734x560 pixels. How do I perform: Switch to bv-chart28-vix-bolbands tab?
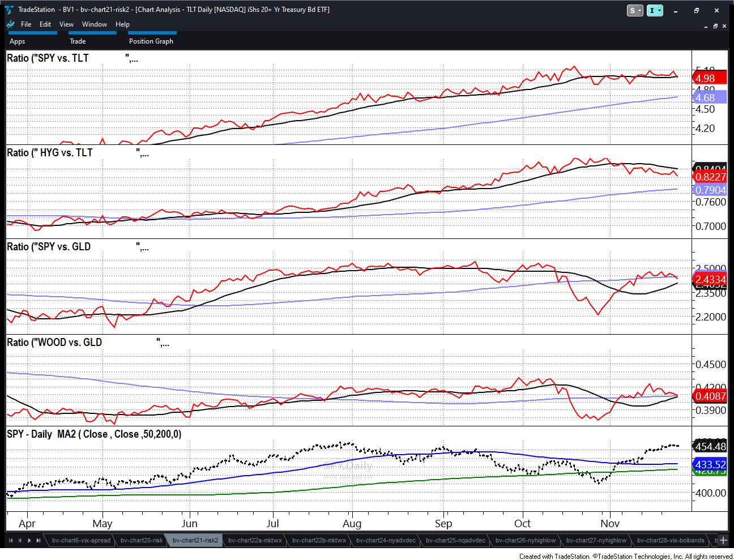click(x=671, y=540)
